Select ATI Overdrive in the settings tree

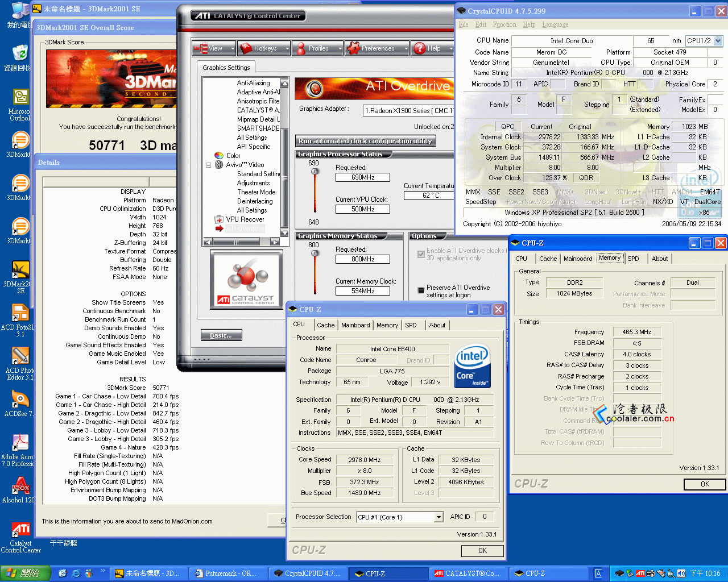[245, 228]
